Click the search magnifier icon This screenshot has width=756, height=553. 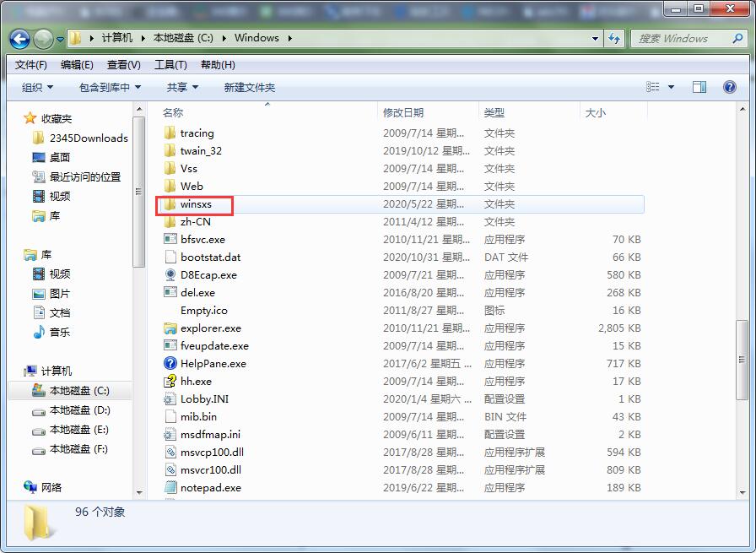click(737, 38)
